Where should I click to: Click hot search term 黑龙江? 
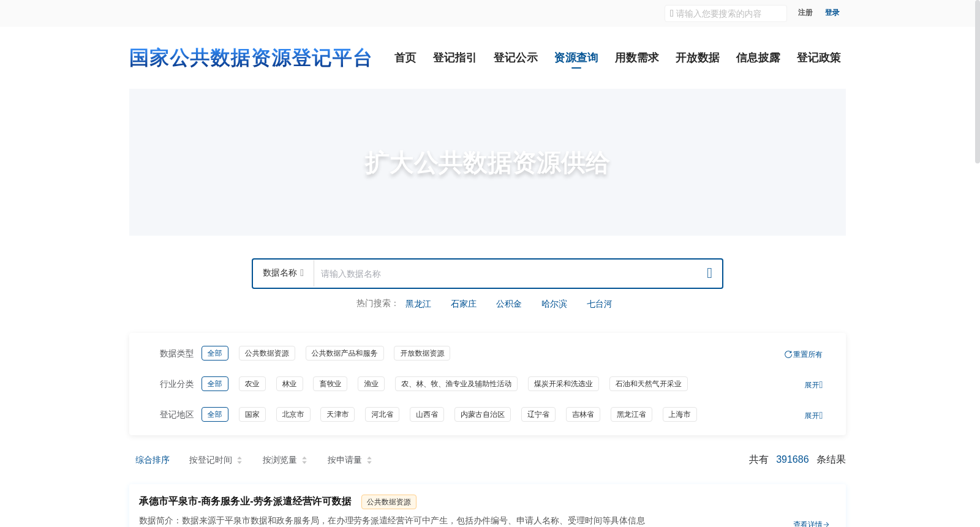(x=418, y=304)
